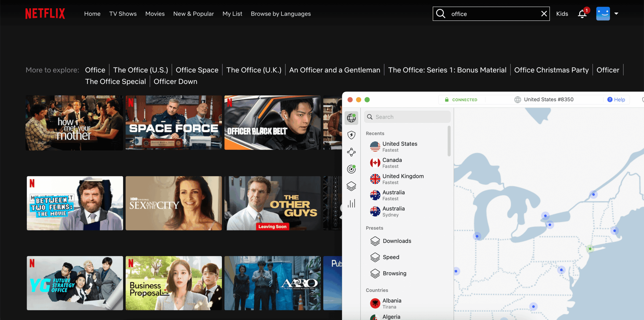Open Space Force thumbnail
The height and width of the screenshot is (320, 644).
[174, 123]
